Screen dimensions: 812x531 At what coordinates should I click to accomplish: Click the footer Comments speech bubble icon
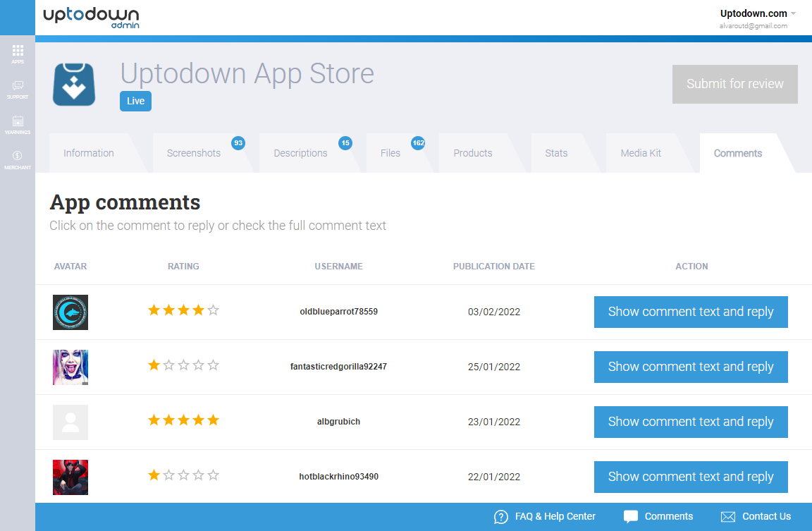630,516
